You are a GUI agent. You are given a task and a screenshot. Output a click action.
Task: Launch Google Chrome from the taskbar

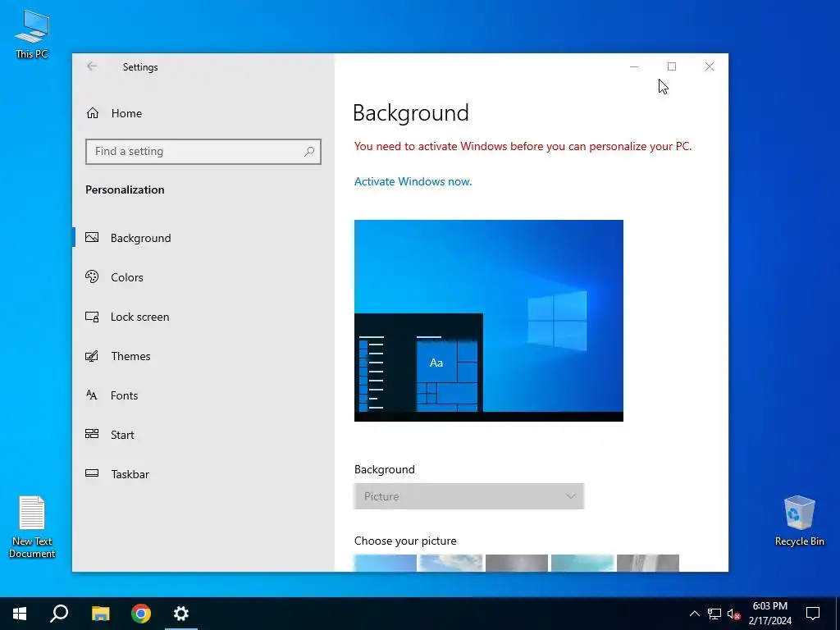click(141, 614)
